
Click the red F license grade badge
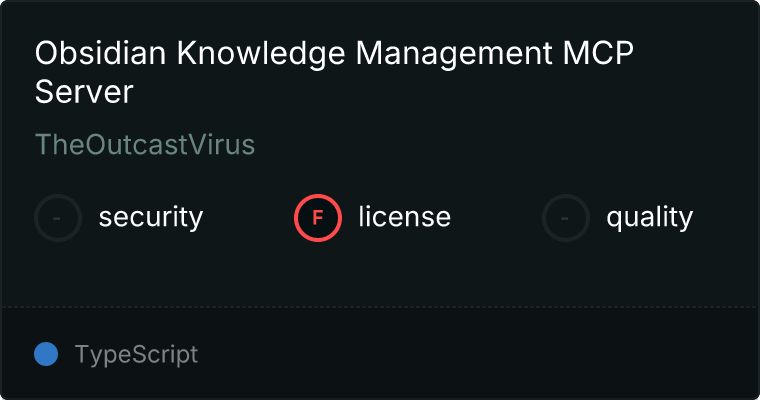(x=318, y=217)
